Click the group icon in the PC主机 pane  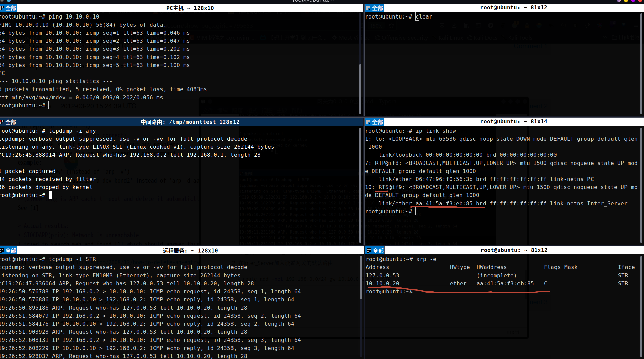click(x=2, y=8)
